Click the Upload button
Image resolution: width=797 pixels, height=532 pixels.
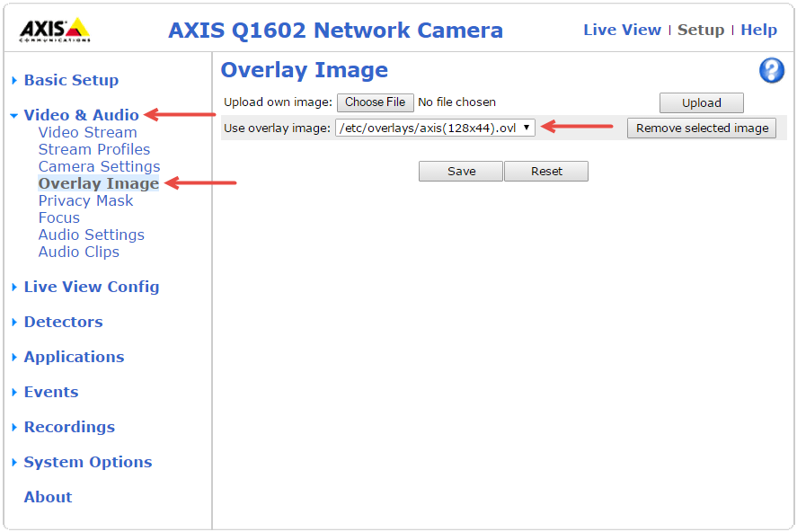coord(702,103)
